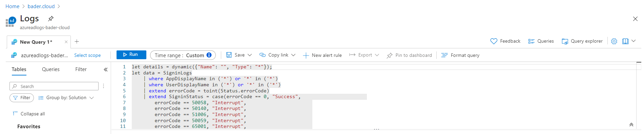Select the Favorites section heading
This screenshot has height=134, width=644.
(x=29, y=127)
